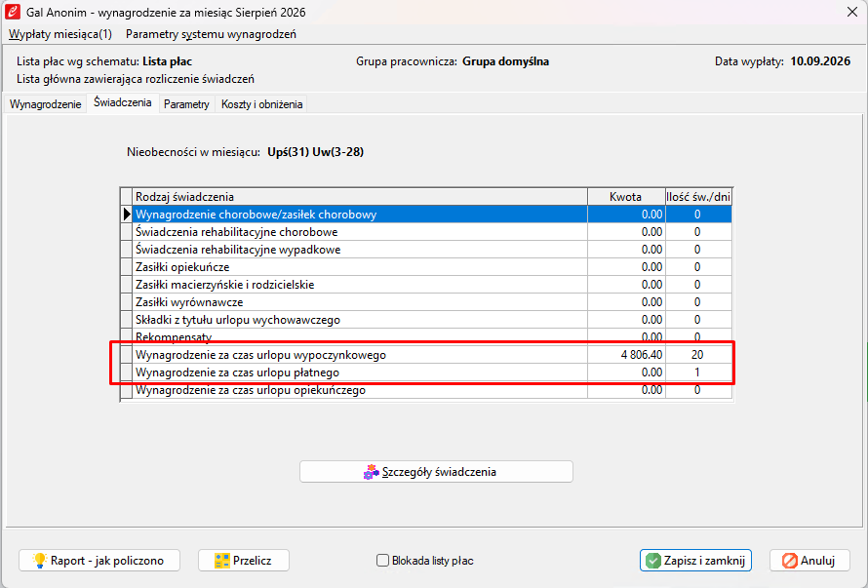868x588 pixels.
Task: Open the Wypłaty miesiąca(1) menu
Action: 60,34
